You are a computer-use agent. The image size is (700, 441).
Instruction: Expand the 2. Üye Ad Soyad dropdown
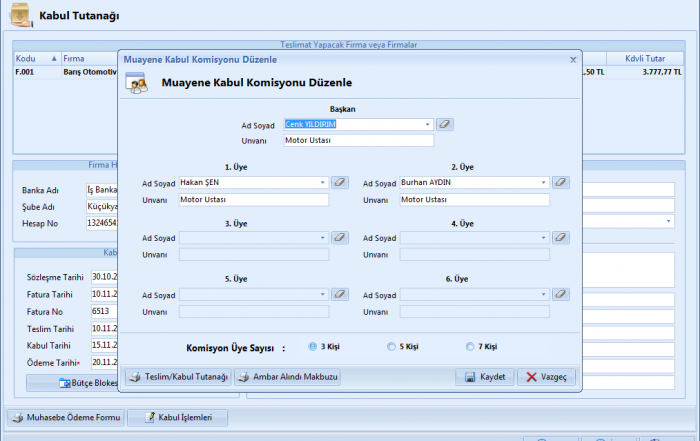coord(544,183)
